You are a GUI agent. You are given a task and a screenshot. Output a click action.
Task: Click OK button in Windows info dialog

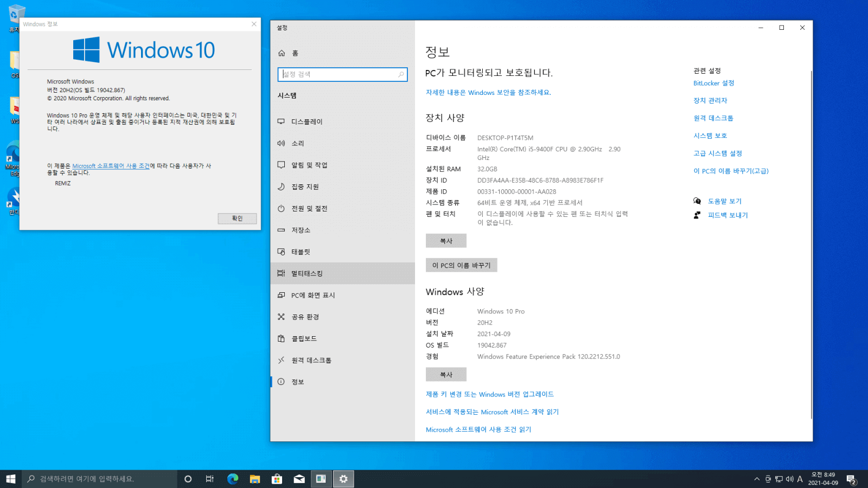237,218
